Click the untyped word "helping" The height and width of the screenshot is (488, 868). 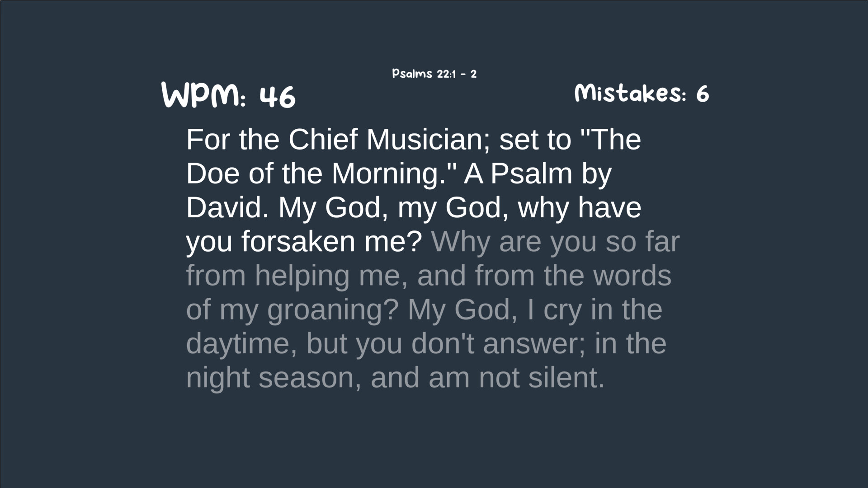pyautogui.click(x=302, y=276)
